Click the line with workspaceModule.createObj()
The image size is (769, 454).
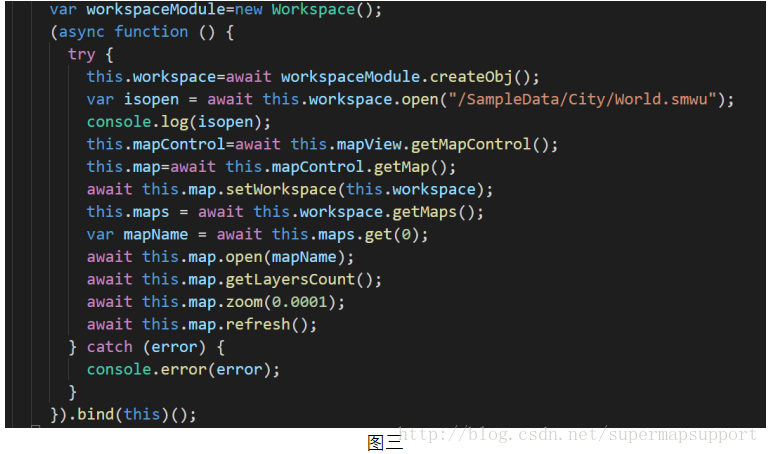click(313, 77)
